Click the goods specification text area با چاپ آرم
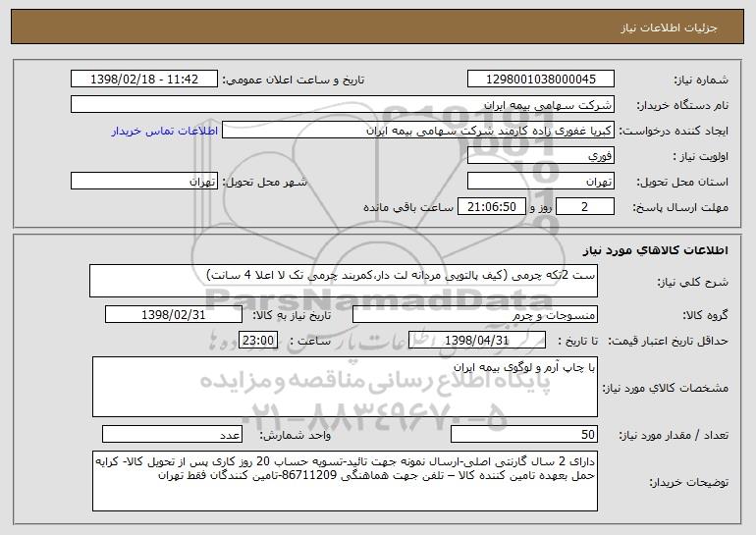The image size is (756, 535). (345, 387)
